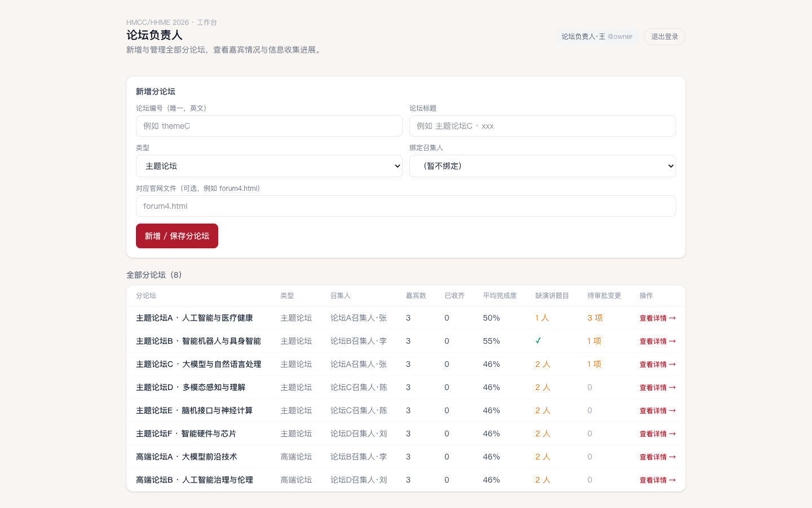Click the 召集人 column header

coord(341,296)
